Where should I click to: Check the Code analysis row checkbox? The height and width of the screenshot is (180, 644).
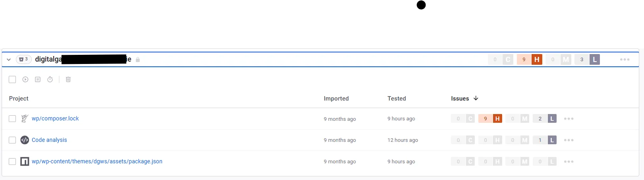[x=12, y=140]
